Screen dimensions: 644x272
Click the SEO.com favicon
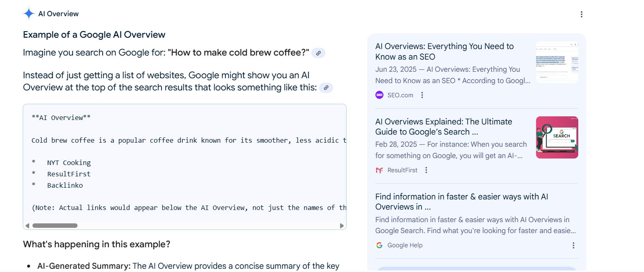[x=379, y=95]
